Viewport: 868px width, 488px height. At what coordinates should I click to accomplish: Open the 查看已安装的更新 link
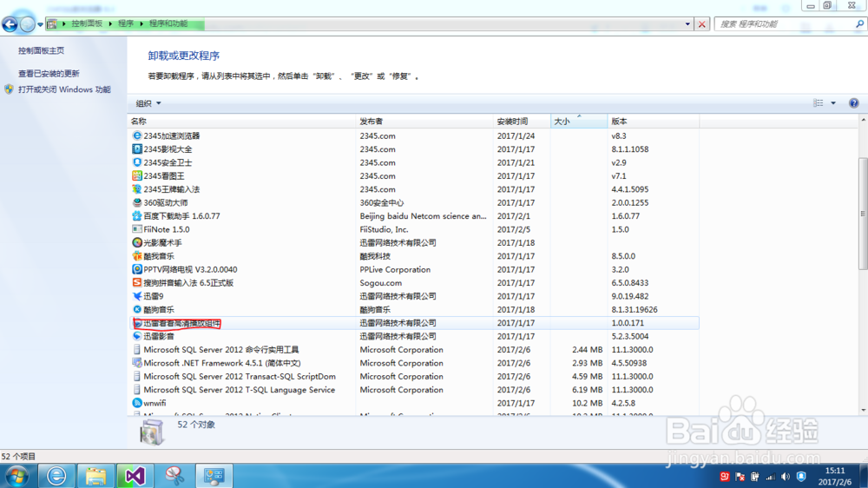tap(49, 73)
